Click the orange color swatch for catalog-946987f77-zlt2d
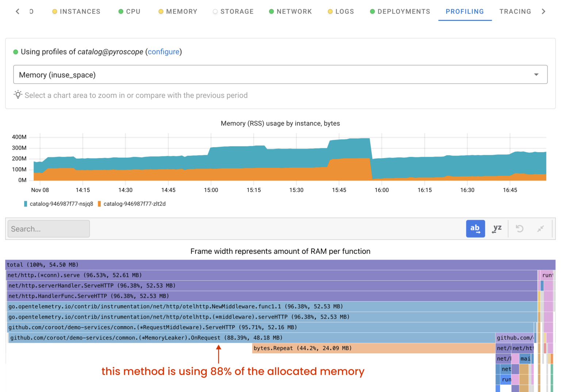The height and width of the screenshot is (392, 561). (x=99, y=204)
